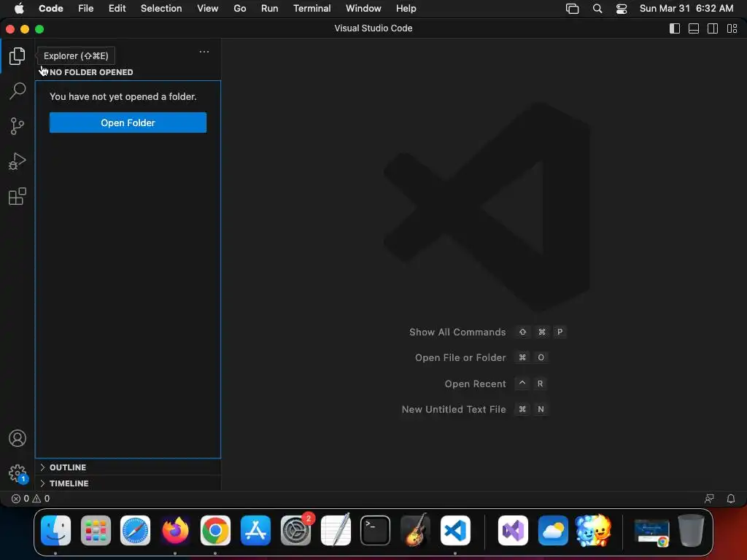Customize layout button in title bar
This screenshot has height=560, width=747.
tap(732, 28)
